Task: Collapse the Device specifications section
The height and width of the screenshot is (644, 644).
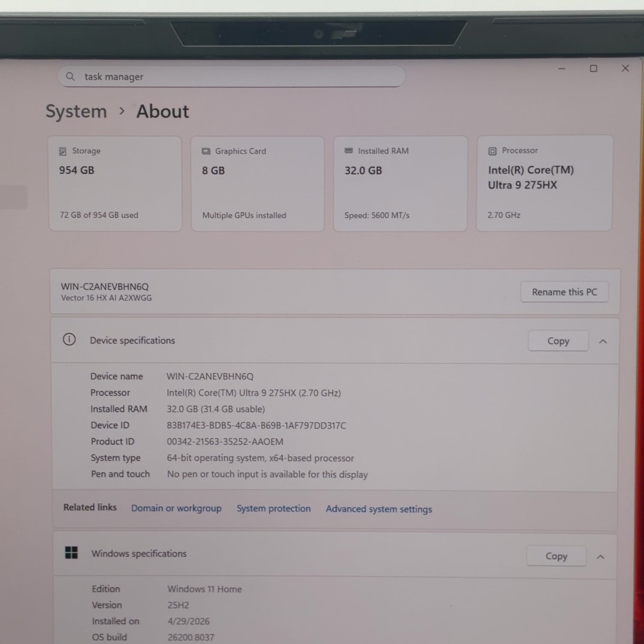Action: coord(603,342)
